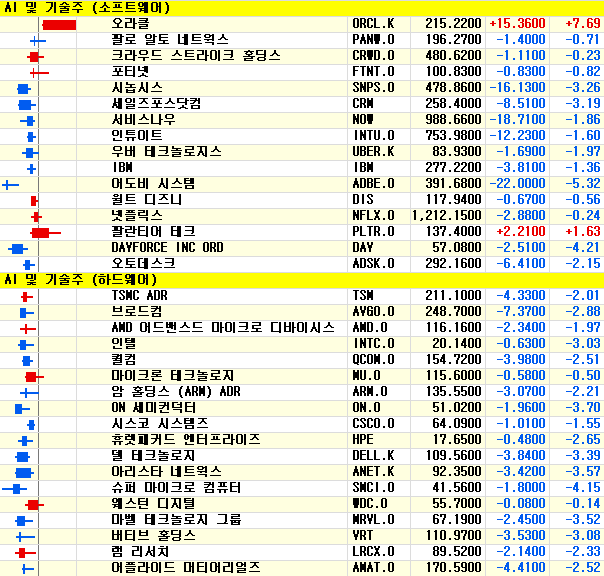Viewport: 604px width, 576px height.
Task: Select the 아리스타 네트웍스 stock name
Action: pyautogui.click(x=166, y=471)
